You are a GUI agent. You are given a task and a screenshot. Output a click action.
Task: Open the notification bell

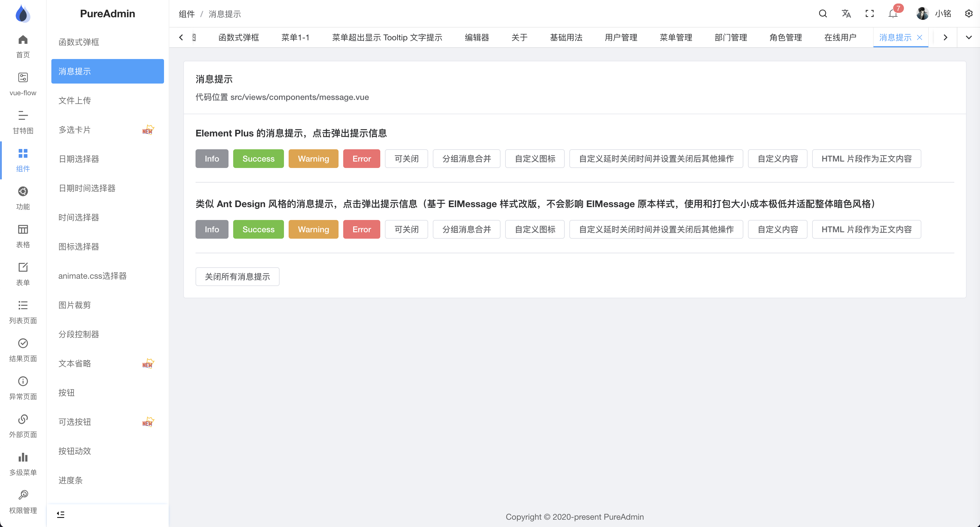click(x=893, y=14)
